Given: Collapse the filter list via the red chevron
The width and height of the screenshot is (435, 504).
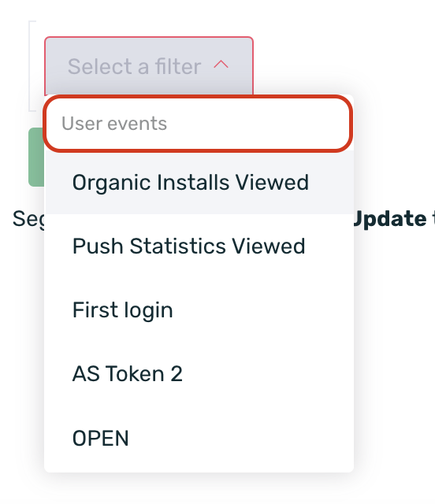Looking at the screenshot, I should [221, 65].
